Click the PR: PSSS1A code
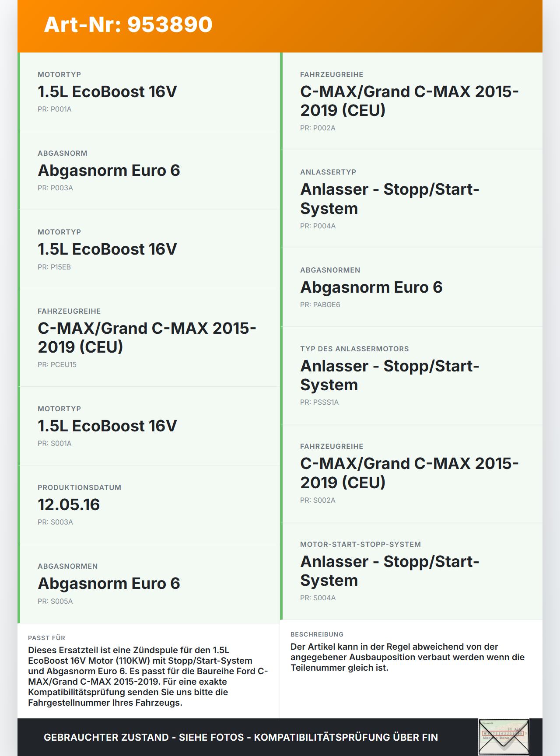The height and width of the screenshot is (756, 560). click(x=319, y=402)
